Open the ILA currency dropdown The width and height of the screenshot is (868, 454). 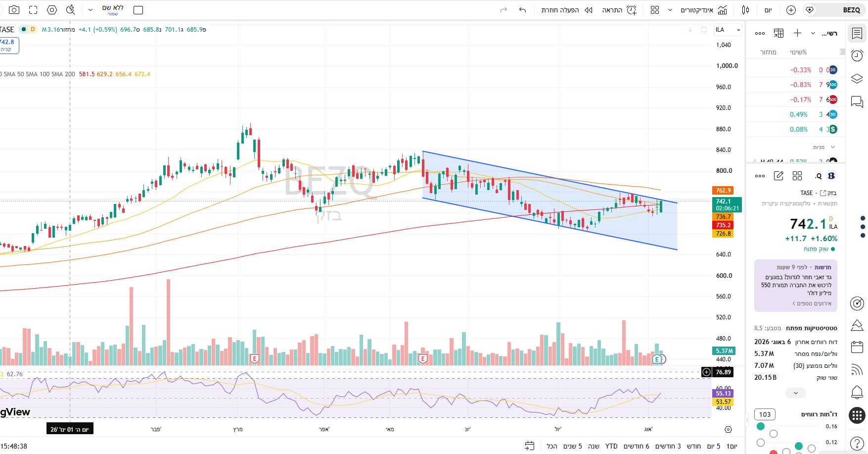click(728, 30)
